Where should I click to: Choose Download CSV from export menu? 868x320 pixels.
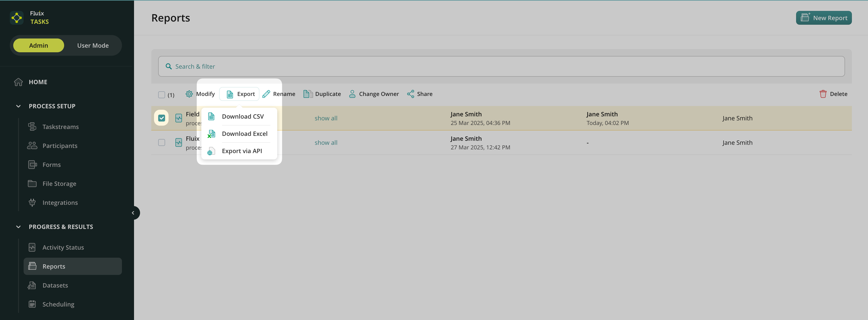click(243, 116)
